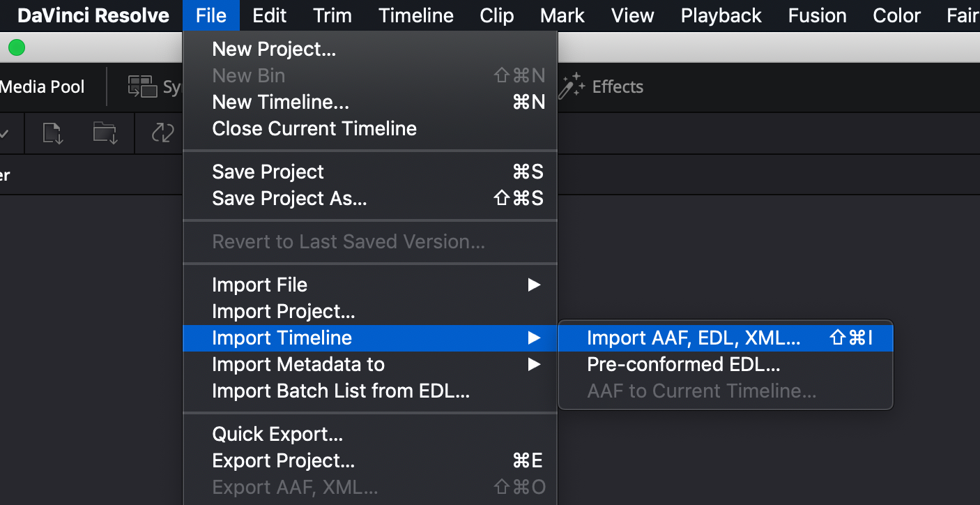
Task: Open the DaVinci Resolve application menu
Action: [x=93, y=15]
